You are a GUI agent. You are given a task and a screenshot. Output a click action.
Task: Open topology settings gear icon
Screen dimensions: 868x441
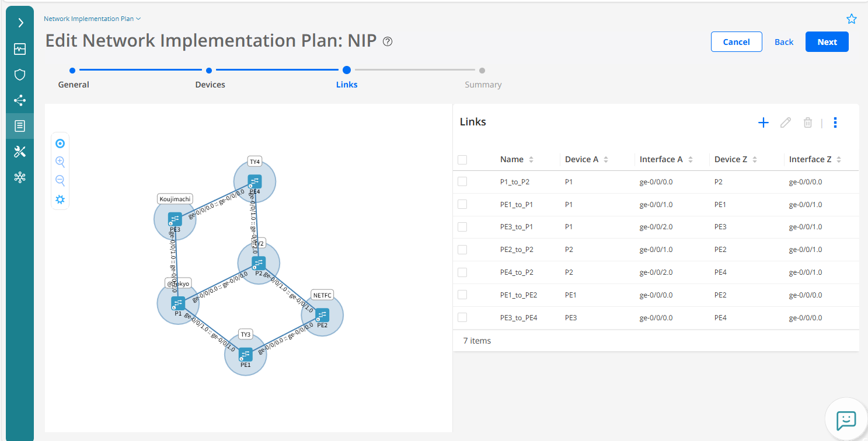pyautogui.click(x=60, y=200)
